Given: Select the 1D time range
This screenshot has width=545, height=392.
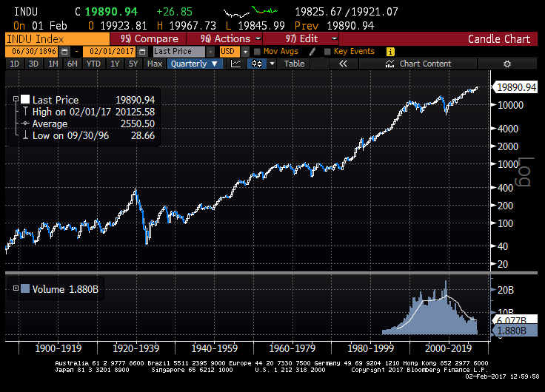Looking at the screenshot, I should (x=15, y=64).
